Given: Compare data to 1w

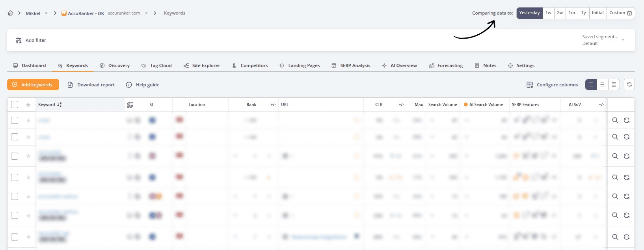Looking at the screenshot, I should 548,13.
